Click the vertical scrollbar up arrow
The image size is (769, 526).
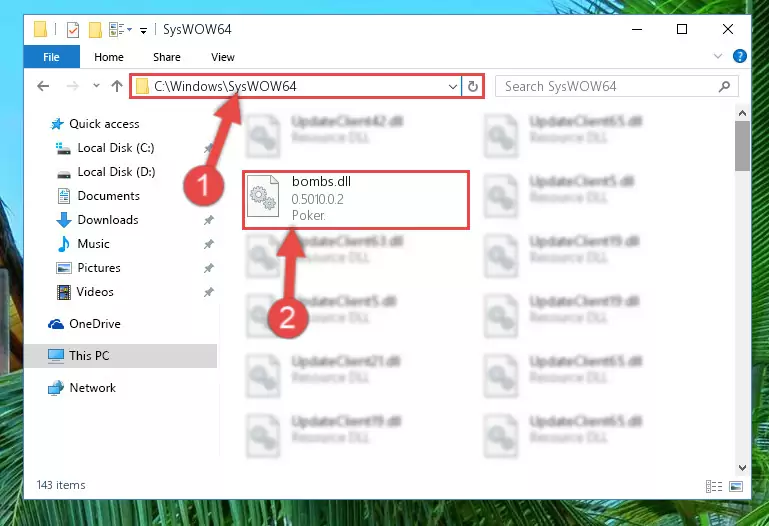coord(743,113)
